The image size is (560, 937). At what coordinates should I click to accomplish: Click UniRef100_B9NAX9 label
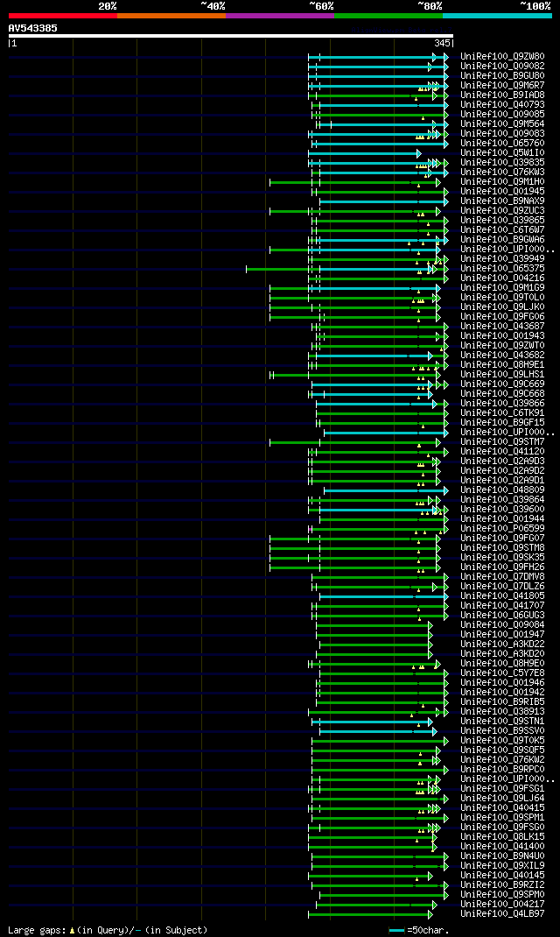tap(502, 201)
